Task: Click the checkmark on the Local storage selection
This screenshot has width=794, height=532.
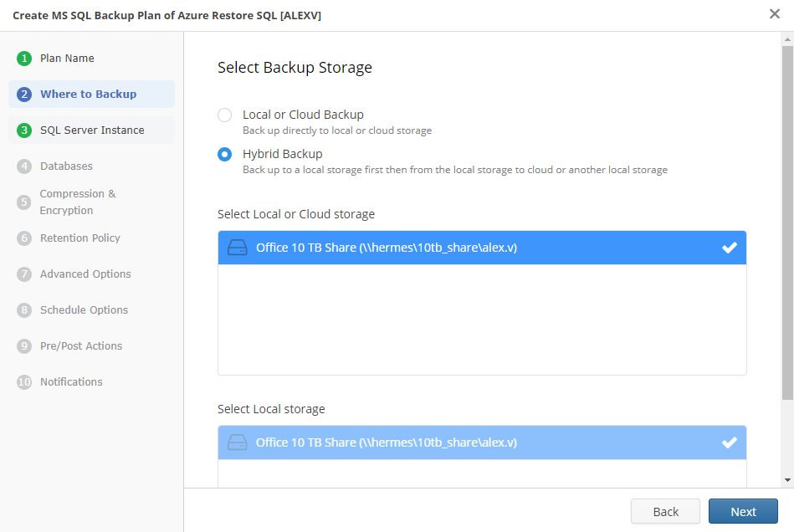Action: coord(729,442)
